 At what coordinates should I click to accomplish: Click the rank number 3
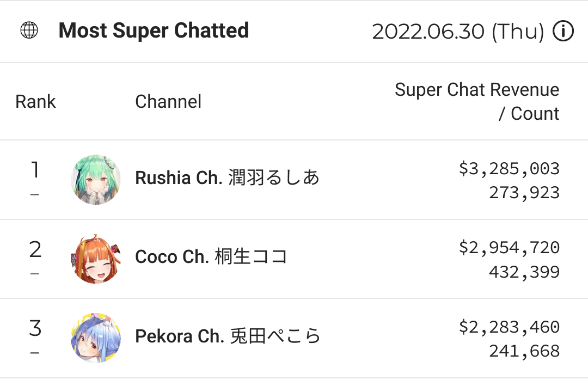pos(35,329)
